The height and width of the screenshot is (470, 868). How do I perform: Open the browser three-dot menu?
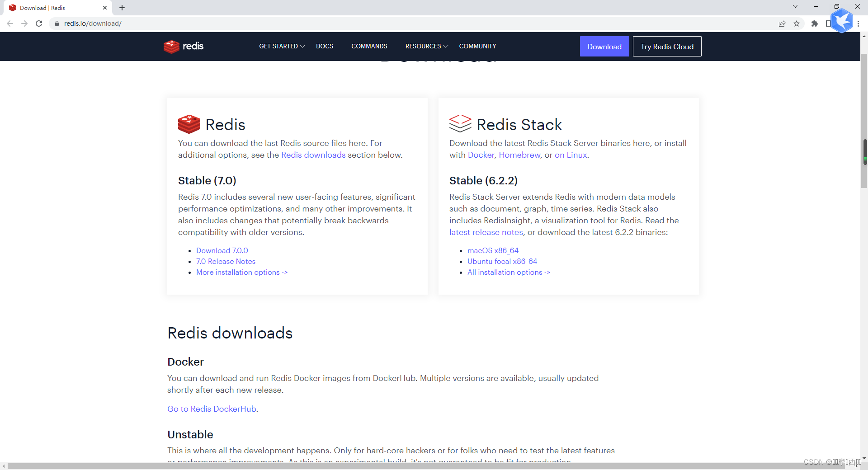pyautogui.click(x=859, y=23)
